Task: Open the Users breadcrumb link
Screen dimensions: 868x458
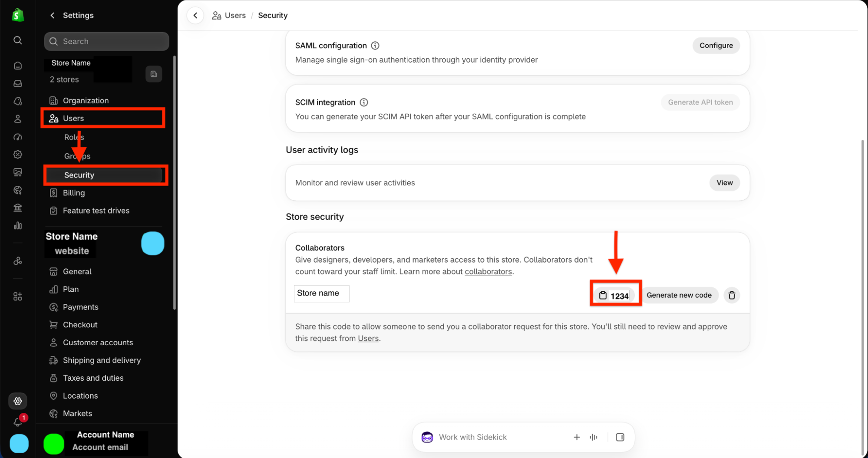Action: point(229,15)
